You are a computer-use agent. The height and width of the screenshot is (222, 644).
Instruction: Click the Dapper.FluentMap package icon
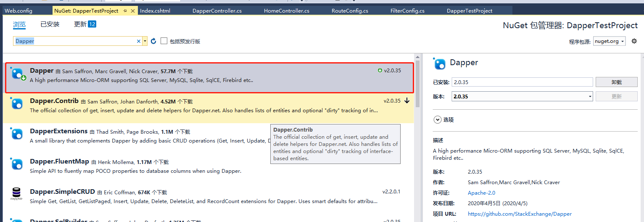(17, 164)
